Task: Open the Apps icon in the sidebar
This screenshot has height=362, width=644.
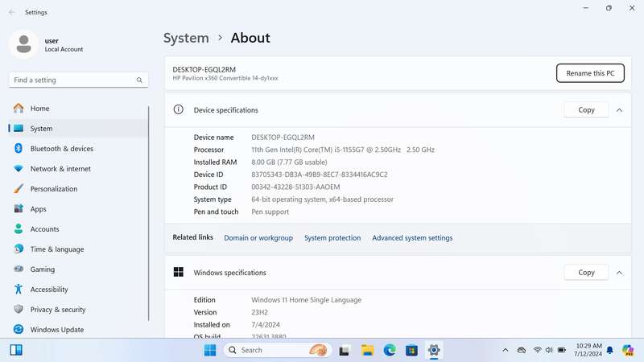Action: pos(19,209)
